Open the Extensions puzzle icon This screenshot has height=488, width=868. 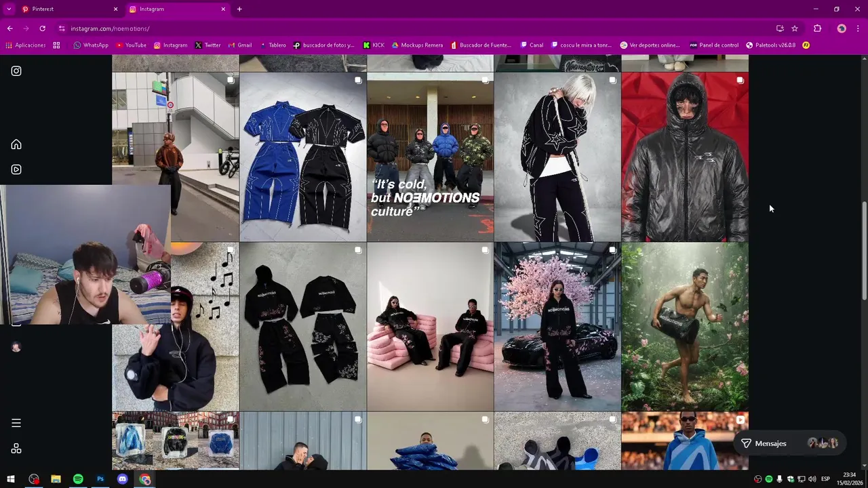pyautogui.click(x=817, y=28)
